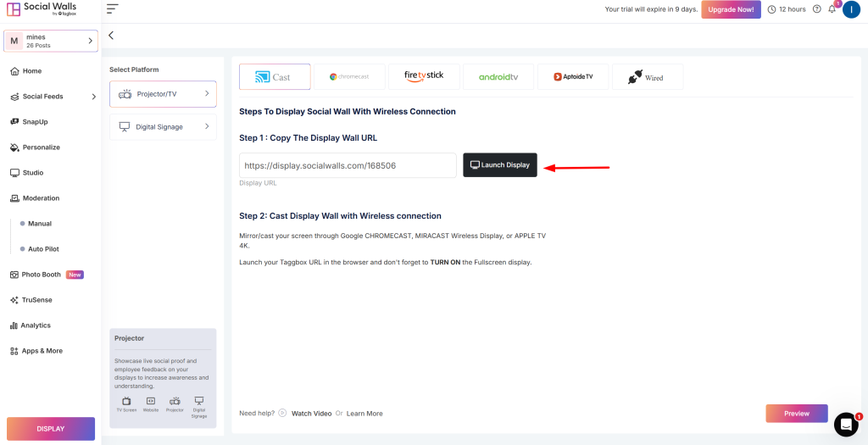
Task: Select the Projector/TV platform
Action: (164, 94)
